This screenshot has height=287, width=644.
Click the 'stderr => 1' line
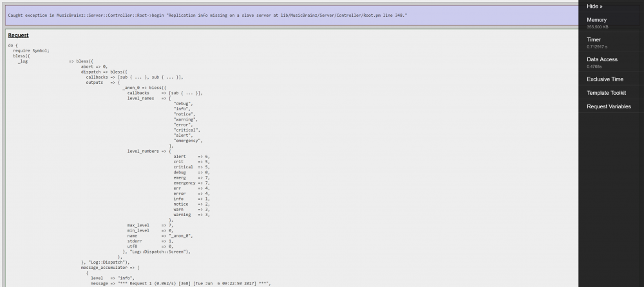point(150,241)
